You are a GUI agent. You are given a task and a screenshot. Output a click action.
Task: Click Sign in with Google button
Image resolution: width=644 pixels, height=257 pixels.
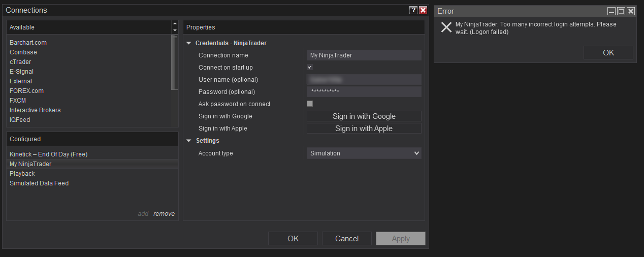[x=364, y=116]
